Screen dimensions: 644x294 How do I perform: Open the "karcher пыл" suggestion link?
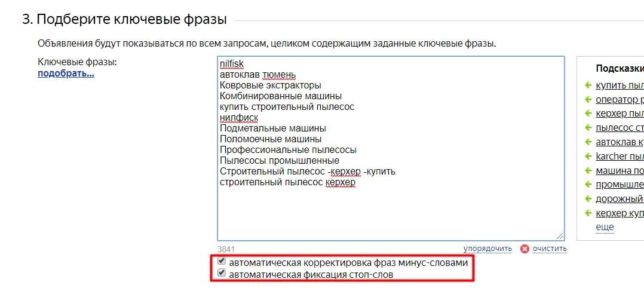click(x=620, y=157)
